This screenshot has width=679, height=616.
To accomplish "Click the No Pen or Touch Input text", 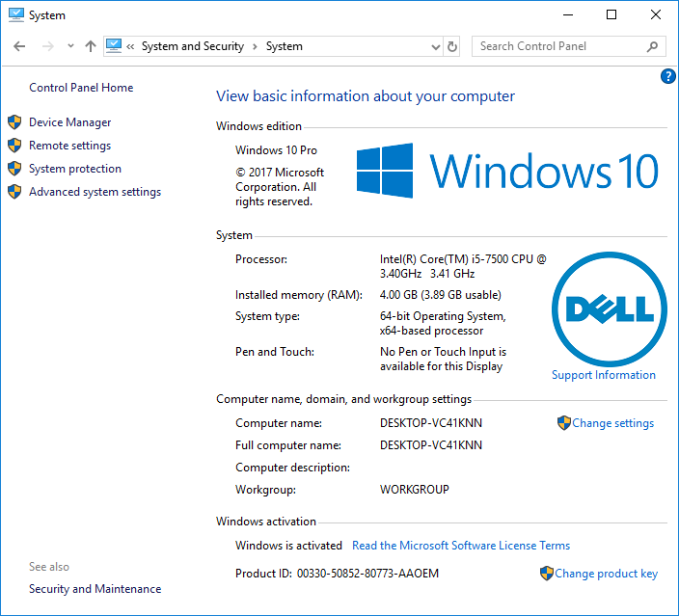I will 443,359.
